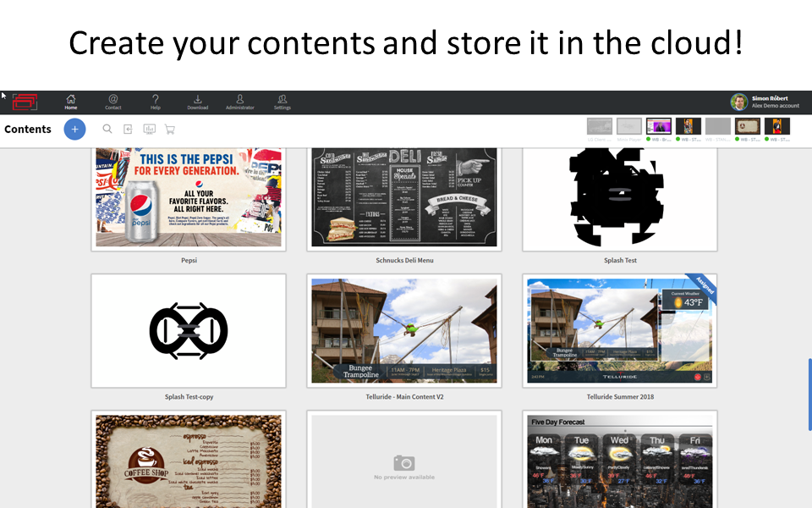Open the Splash Test content thumbnail
The height and width of the screenshot is (508, 812).
coord(620,198)
